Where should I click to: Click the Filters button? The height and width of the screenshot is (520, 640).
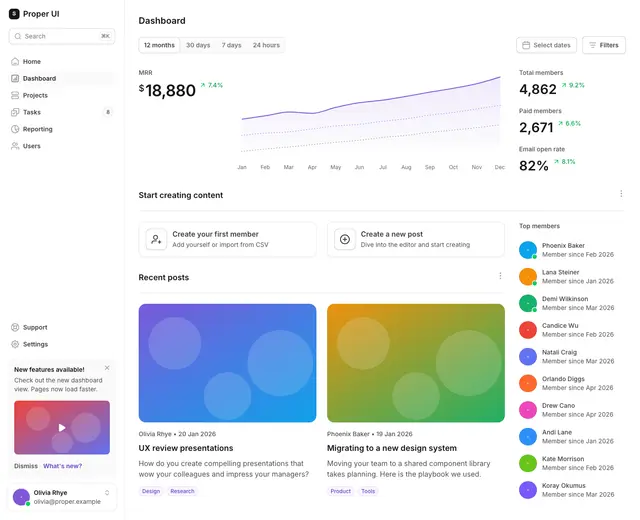(x=604, y=45)
